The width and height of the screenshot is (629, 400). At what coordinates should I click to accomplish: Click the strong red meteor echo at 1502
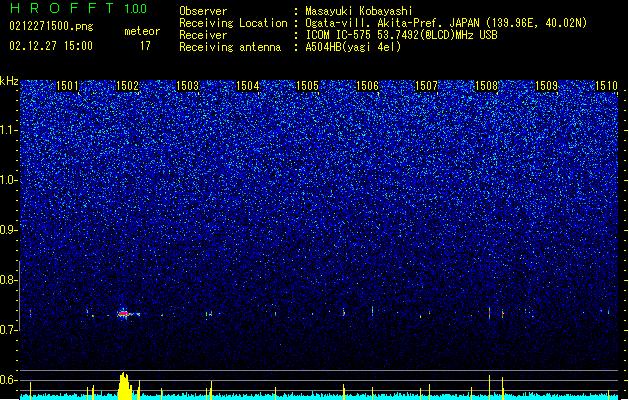[125, 314]
